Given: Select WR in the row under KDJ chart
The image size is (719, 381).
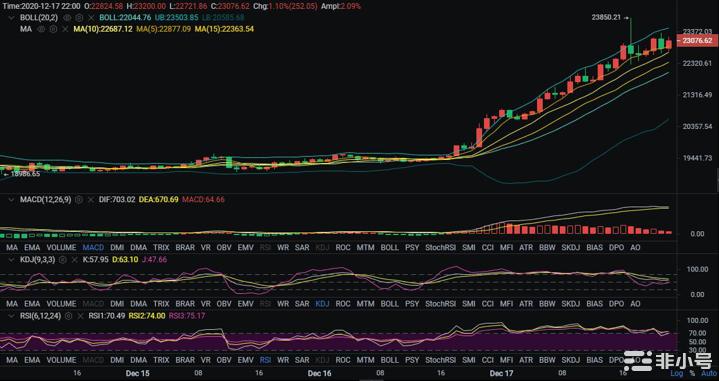Looking at the screenshot, I should point(283,304).
